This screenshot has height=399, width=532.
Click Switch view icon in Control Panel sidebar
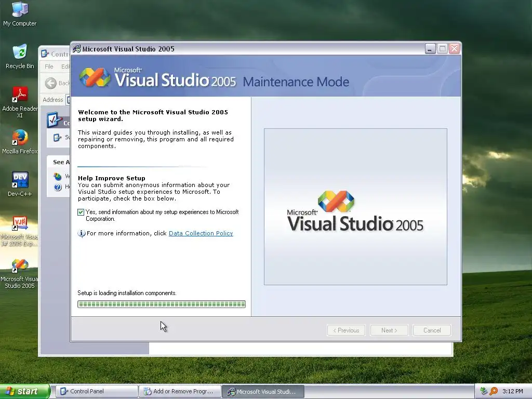pyautogui.click(x=57, y=137)
